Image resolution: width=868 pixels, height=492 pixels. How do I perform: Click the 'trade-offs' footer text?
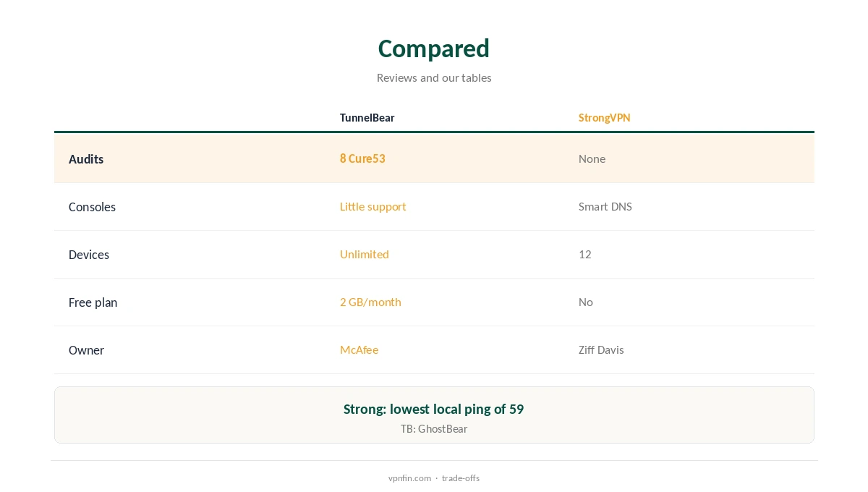[461, 478]
